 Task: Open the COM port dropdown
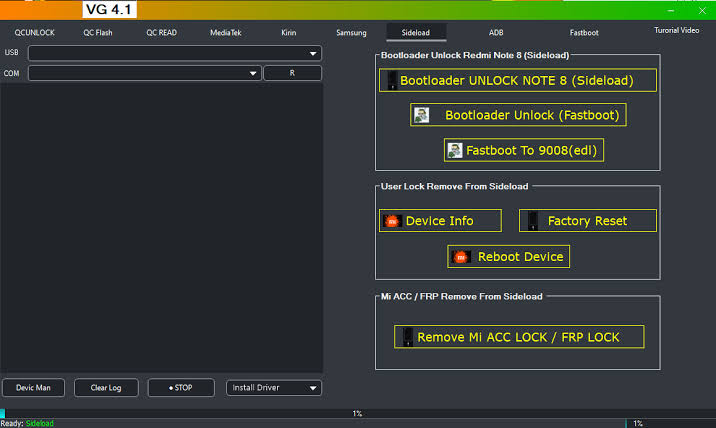(253, 73)
